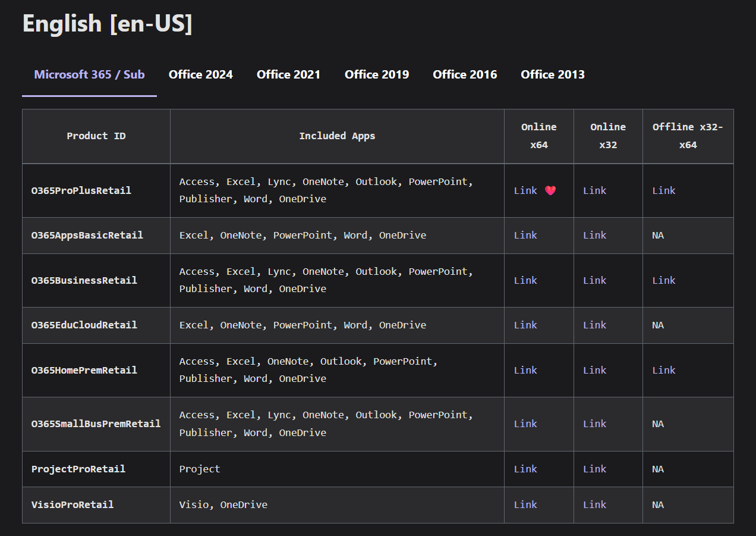Open the Office 2013 tab
The height and width of the screenshot is (536, 756).
(553, 74)
